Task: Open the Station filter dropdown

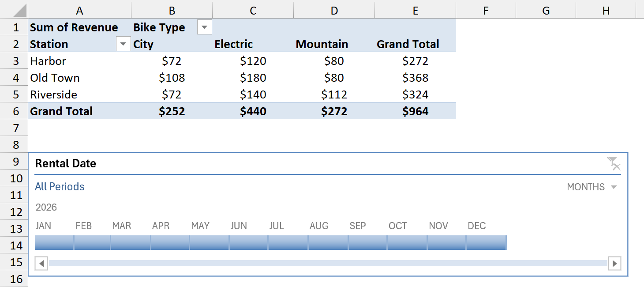Action: pyautogui.click(x=123, y=44)
